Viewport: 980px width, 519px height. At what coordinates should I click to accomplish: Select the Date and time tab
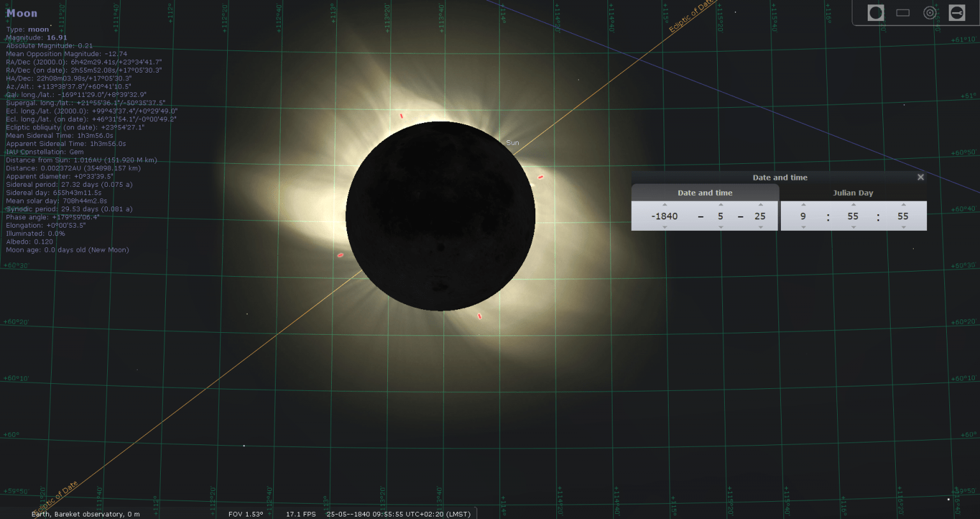click(x=705, y=193)
